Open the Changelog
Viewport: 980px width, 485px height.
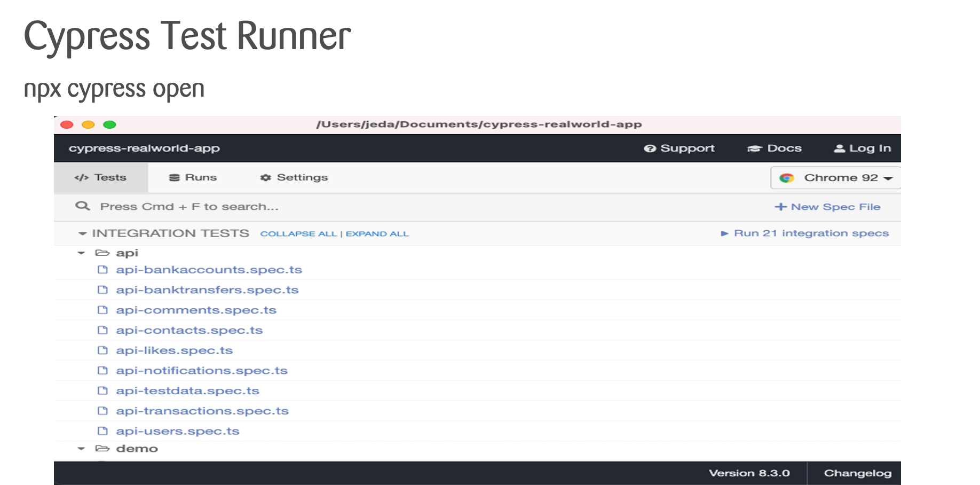(x=858, y=473)
